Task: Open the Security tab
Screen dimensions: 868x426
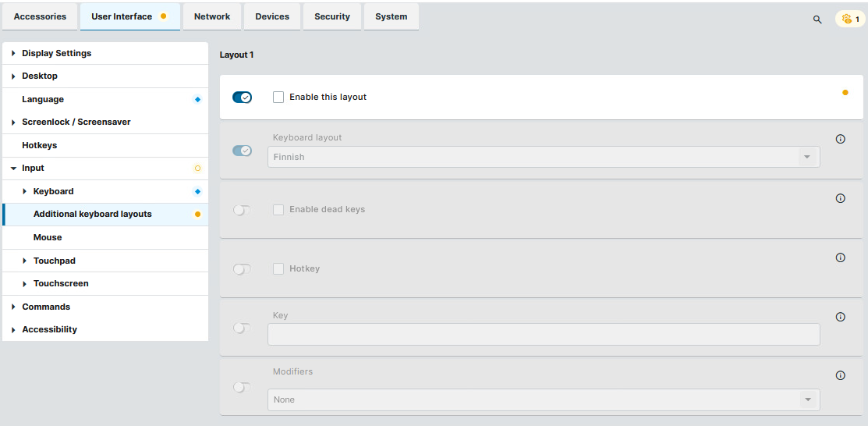Action: click(x=332, y=16)
